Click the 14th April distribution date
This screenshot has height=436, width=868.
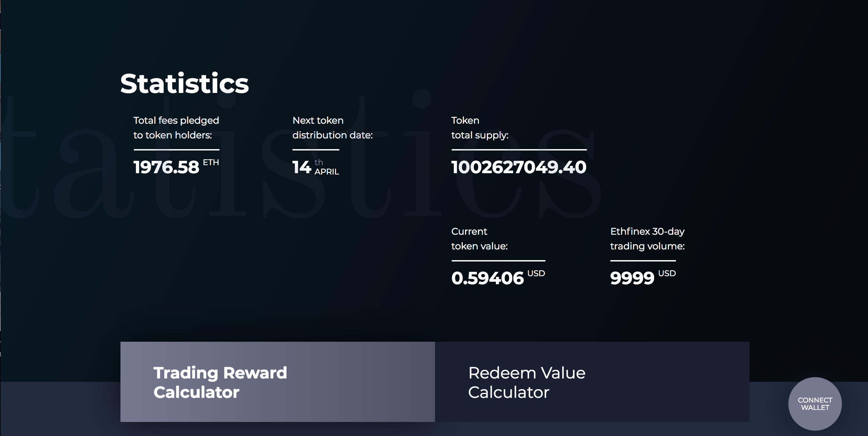coord(301,167)
